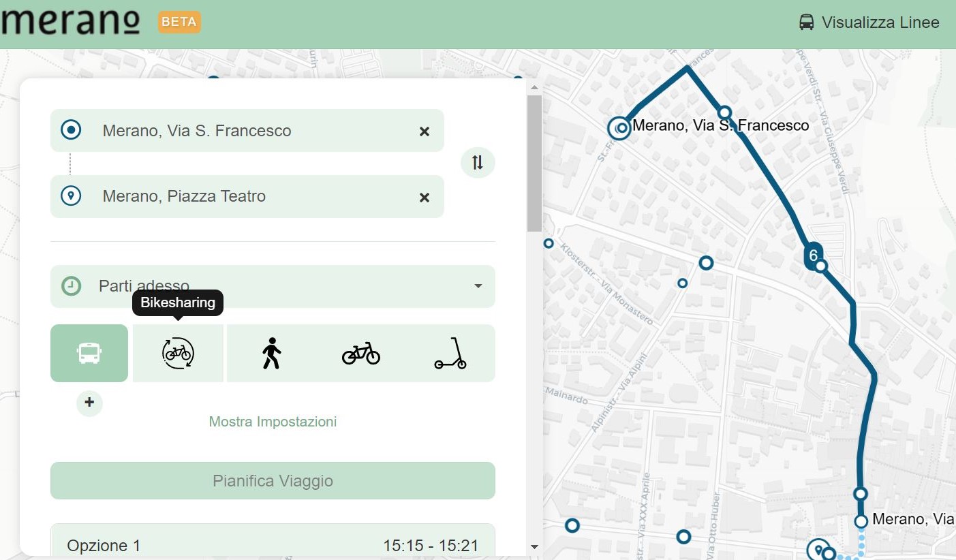This screenshot has width=956, height=560.
Task: Clear the Via S. Francesco origin field
Action: tap(425, 131)
